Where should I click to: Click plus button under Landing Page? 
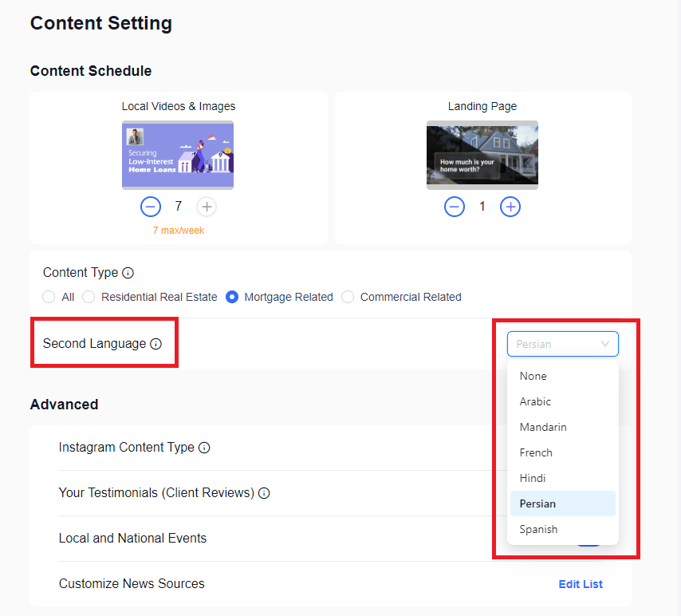pos(510,207)
